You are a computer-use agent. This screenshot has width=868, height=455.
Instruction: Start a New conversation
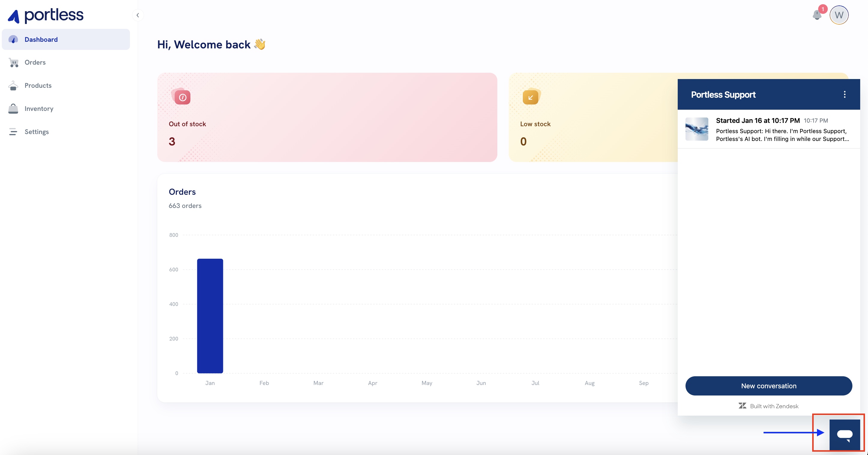[x=769, y=386]
